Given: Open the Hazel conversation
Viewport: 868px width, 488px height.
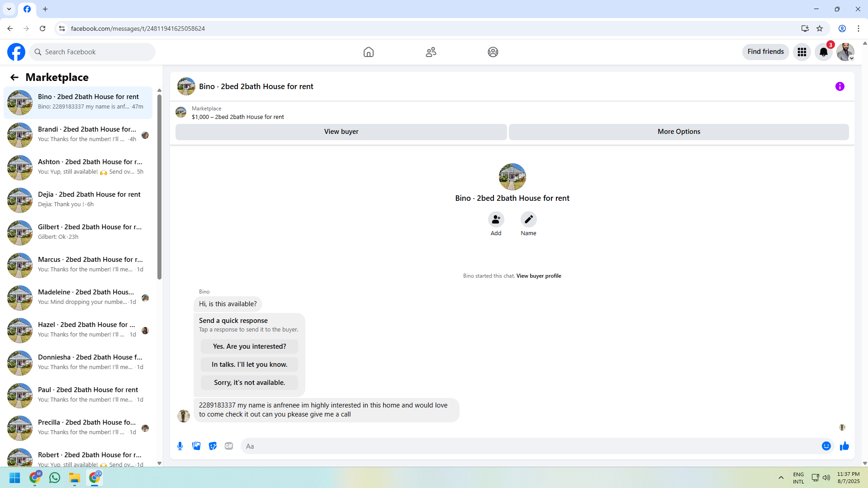Looking at the screenshot, I should pos(78,331).
